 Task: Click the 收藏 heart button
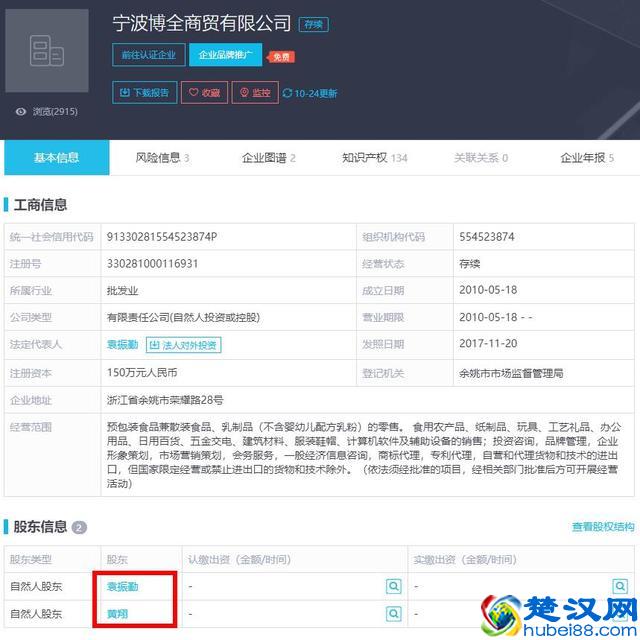coord(204,92)
